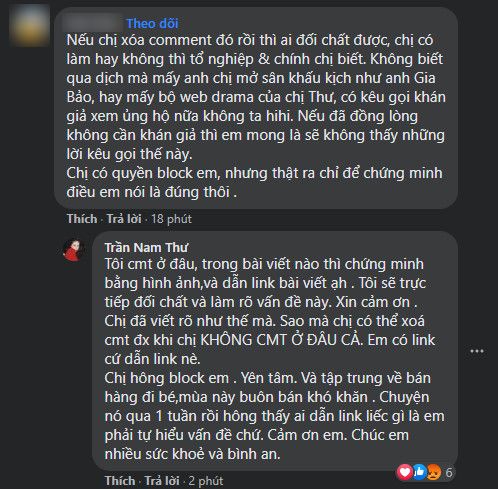Open the 2 phút timestamp
Viewport: 498px width, 489px height.
tap(206, 481)
